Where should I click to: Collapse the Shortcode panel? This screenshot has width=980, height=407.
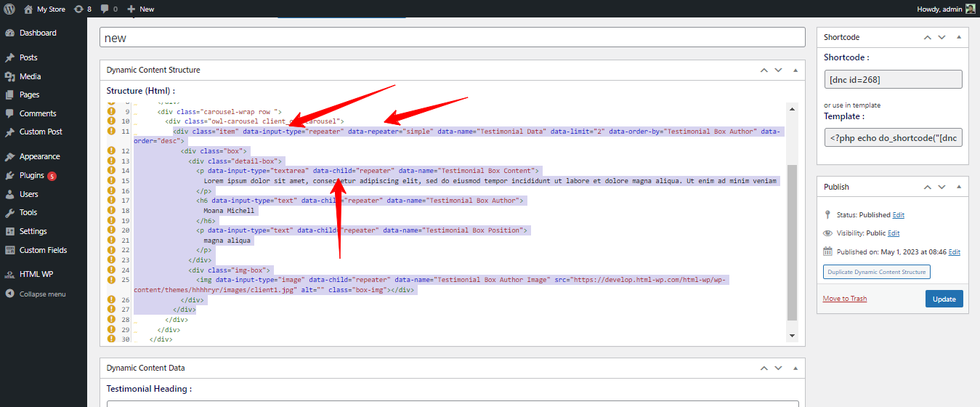958,37
